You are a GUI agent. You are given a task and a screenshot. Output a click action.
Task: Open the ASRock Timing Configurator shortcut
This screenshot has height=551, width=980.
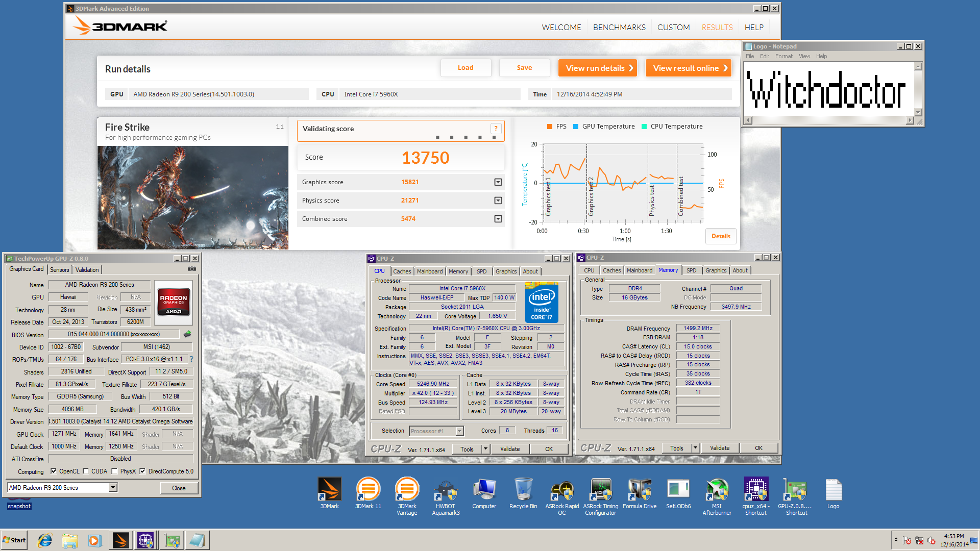601,496
